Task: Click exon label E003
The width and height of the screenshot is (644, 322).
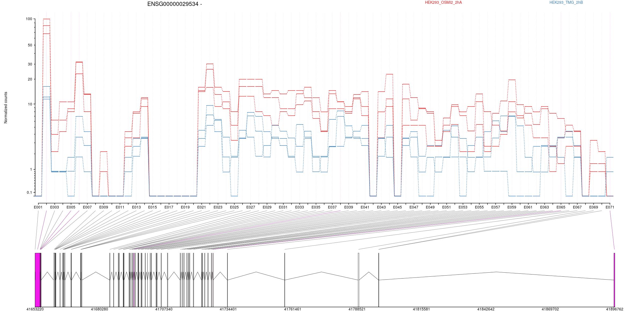Action: click(54, 207)
